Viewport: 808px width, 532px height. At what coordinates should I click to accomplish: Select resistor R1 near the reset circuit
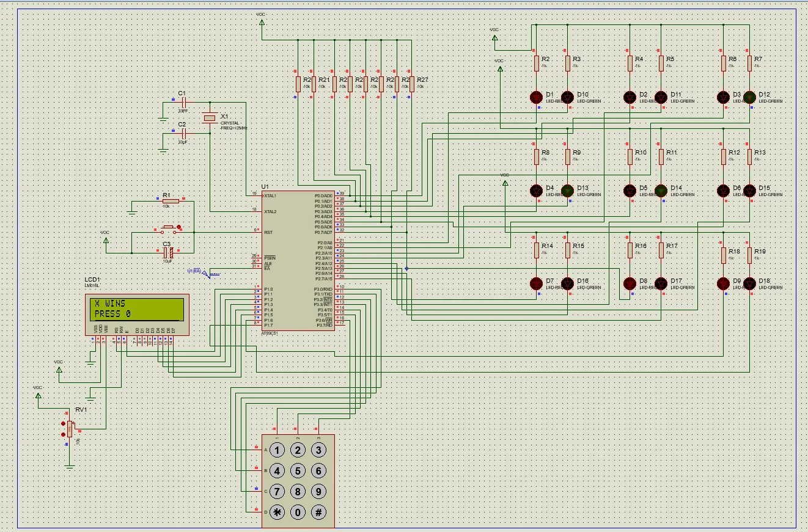[x=171, y=200]
